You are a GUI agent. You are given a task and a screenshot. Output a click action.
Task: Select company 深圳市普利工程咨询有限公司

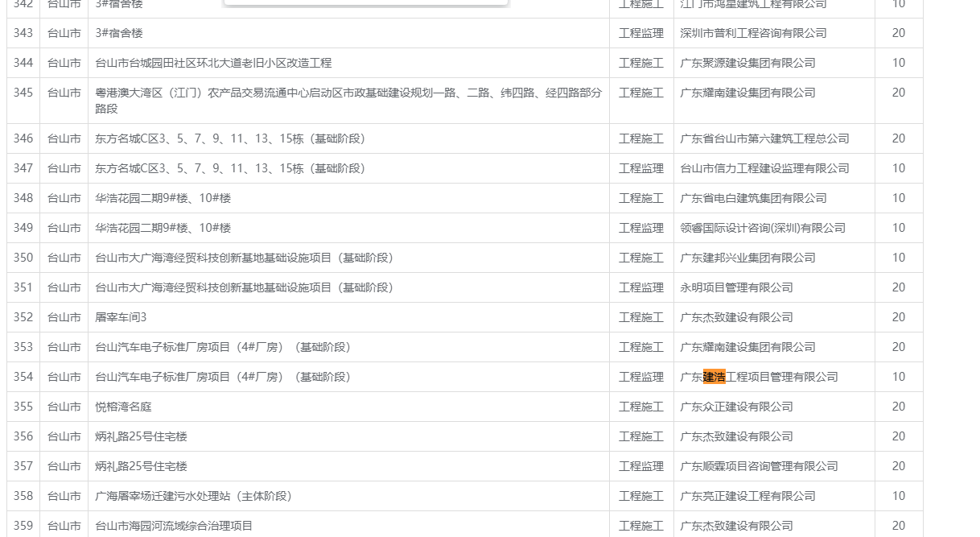coord(753,33)
